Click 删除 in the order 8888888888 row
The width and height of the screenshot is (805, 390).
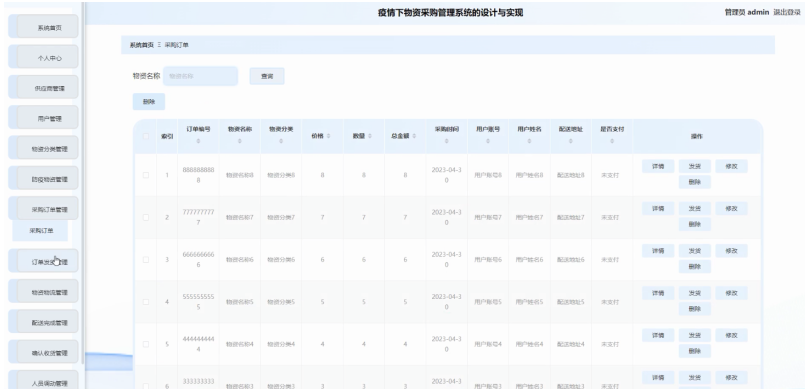pos(695,182)
